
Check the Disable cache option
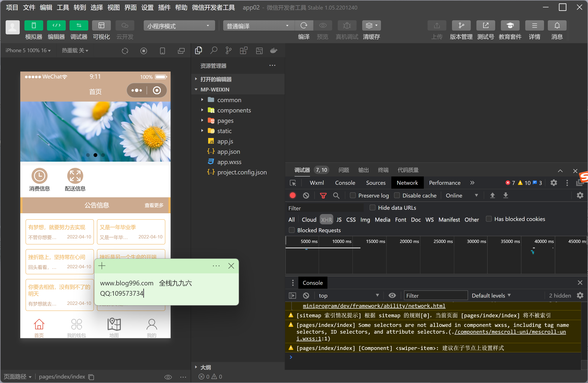point(397,196)
